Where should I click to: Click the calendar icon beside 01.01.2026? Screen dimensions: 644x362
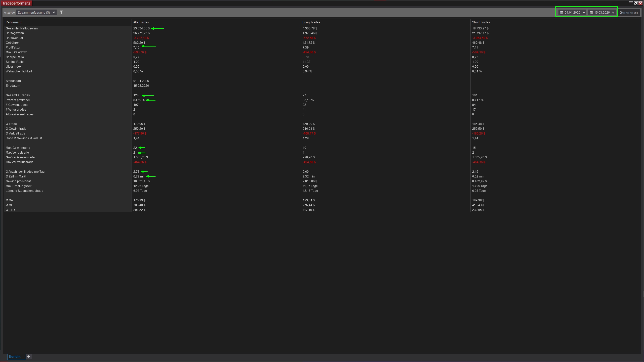tap(561, 12)
